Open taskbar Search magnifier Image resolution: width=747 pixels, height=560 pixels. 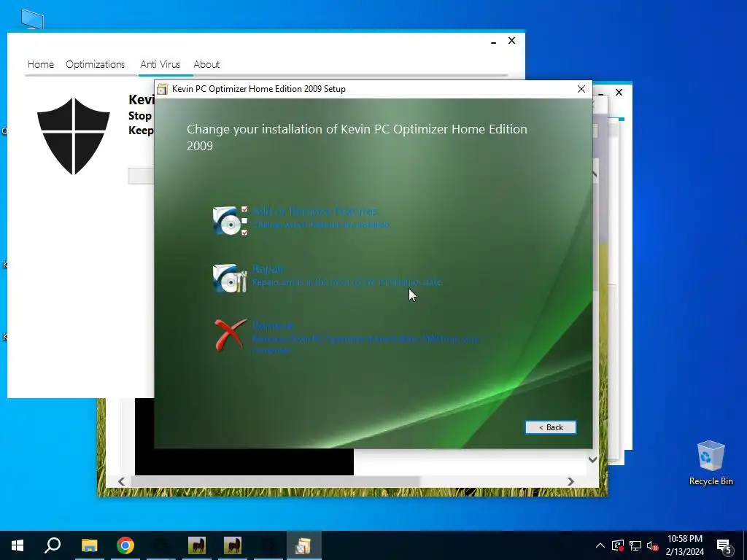point(53,545)
